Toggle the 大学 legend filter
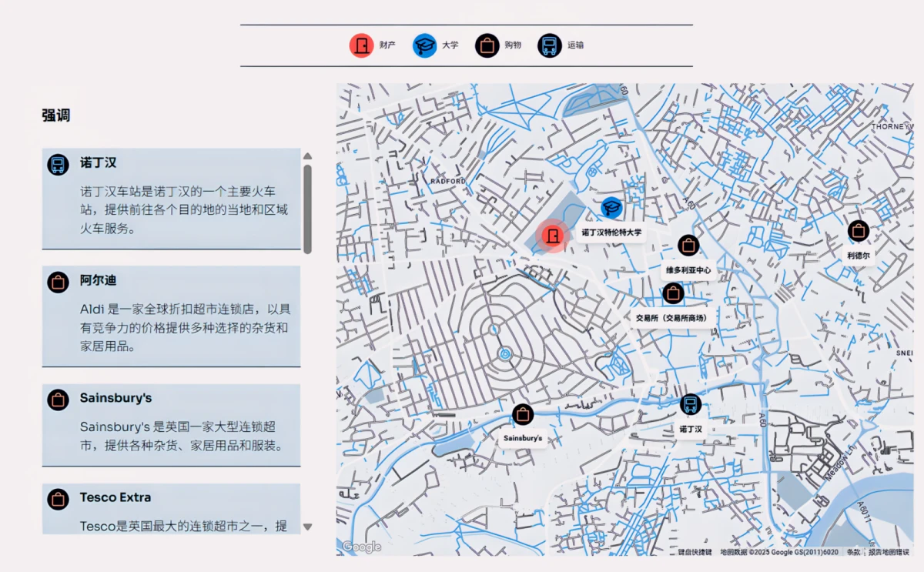The width and height of the screenshot is (924, 572). click(436, 45)
